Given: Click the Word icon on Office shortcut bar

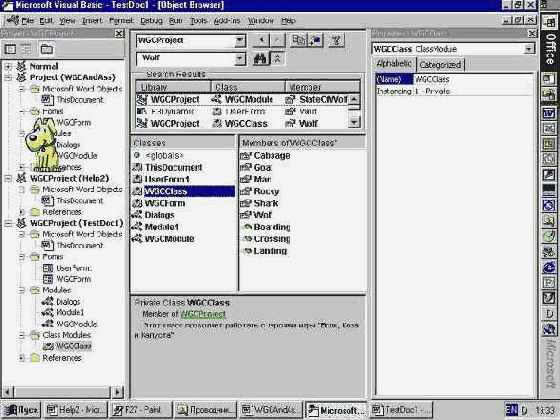Looking at the screenshot, I should click(549, 114).
